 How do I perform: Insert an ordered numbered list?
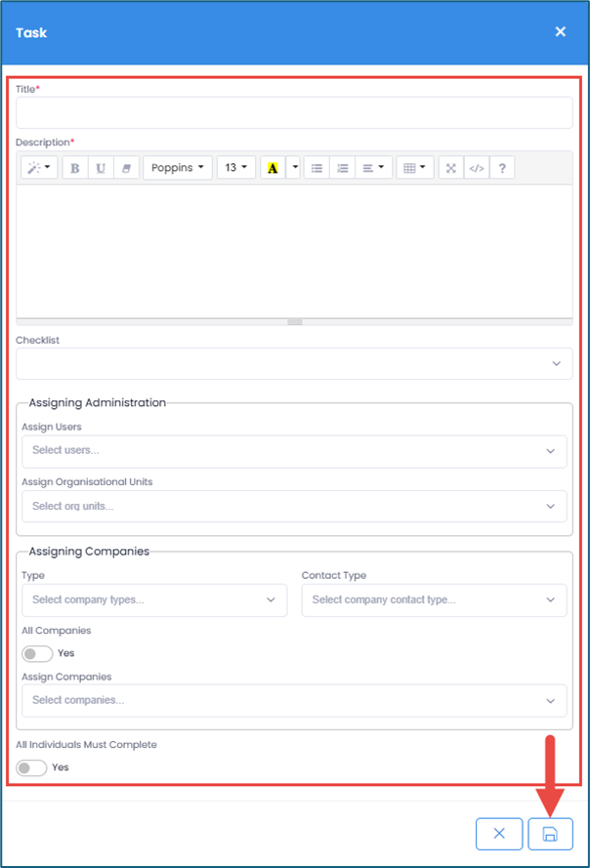[x=341, y=168]
